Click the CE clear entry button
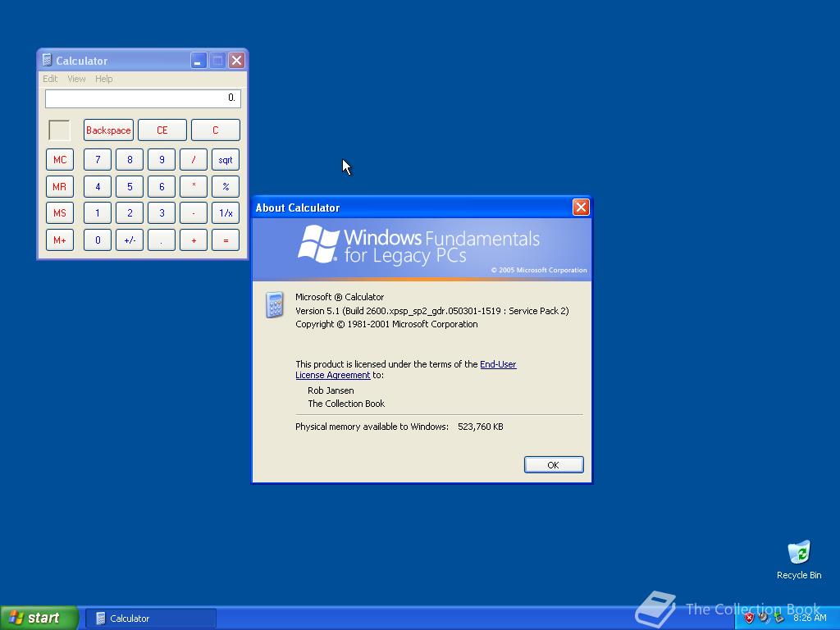 point(162,130)
